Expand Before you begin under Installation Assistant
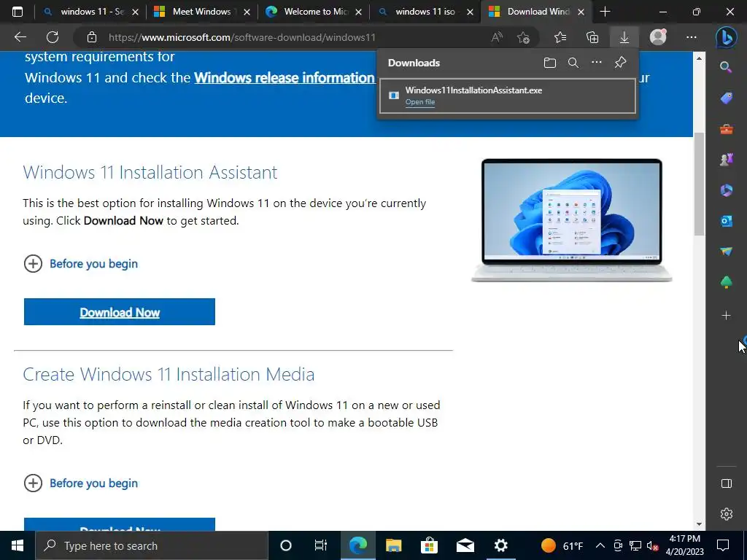Image resolution: width=747 pixels, height=560 pixels. tap(80, 263)
